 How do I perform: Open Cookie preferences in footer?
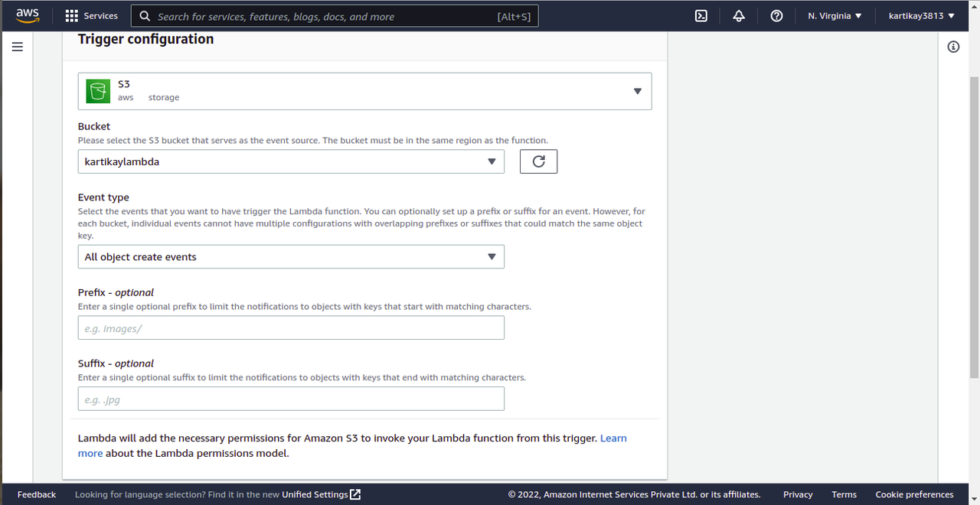(915, 494)
